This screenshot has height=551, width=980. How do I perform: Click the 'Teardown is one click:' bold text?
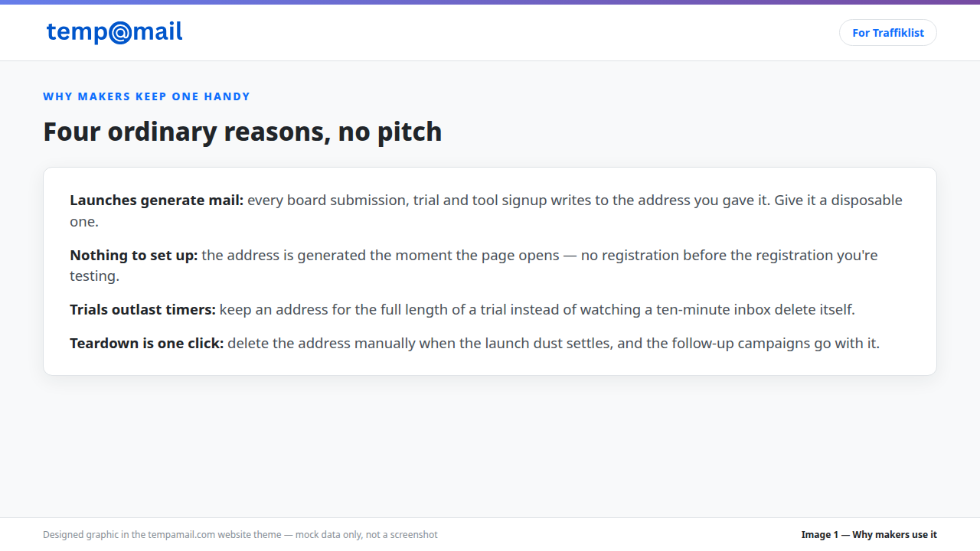click(147, 344)
